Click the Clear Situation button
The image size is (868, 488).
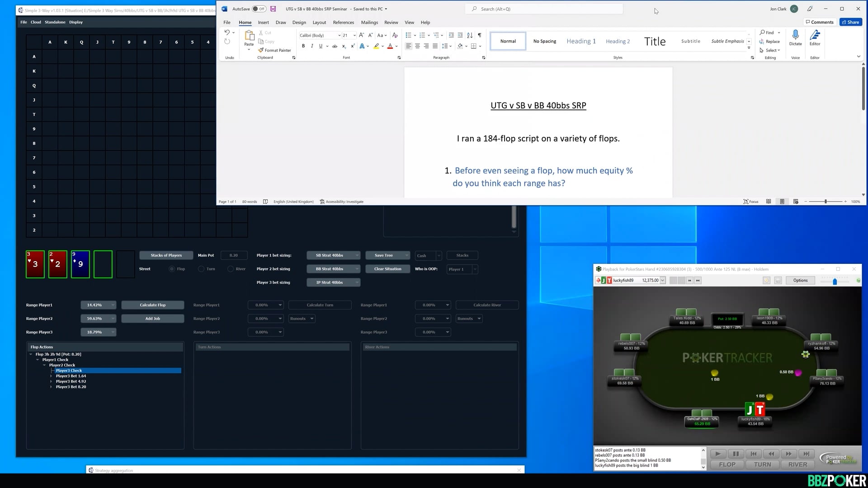coord(387,269)
